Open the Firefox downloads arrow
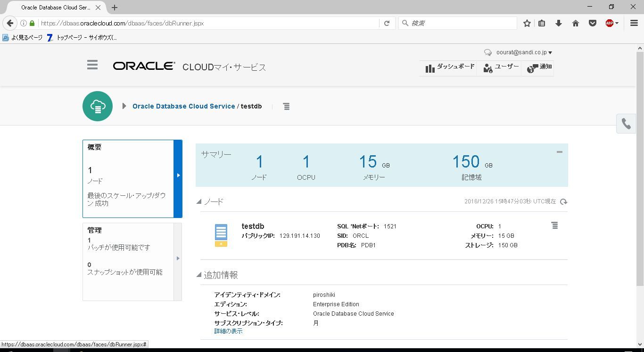644x352 pixels. [559, 23]
